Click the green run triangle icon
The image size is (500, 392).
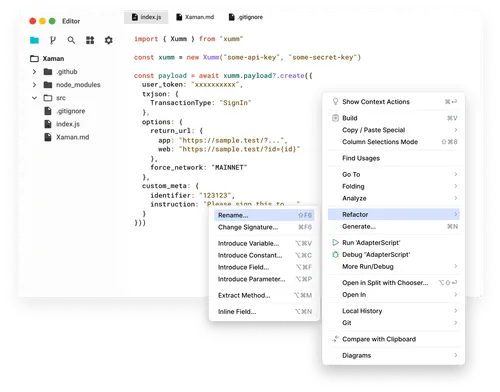click(335, 243)
